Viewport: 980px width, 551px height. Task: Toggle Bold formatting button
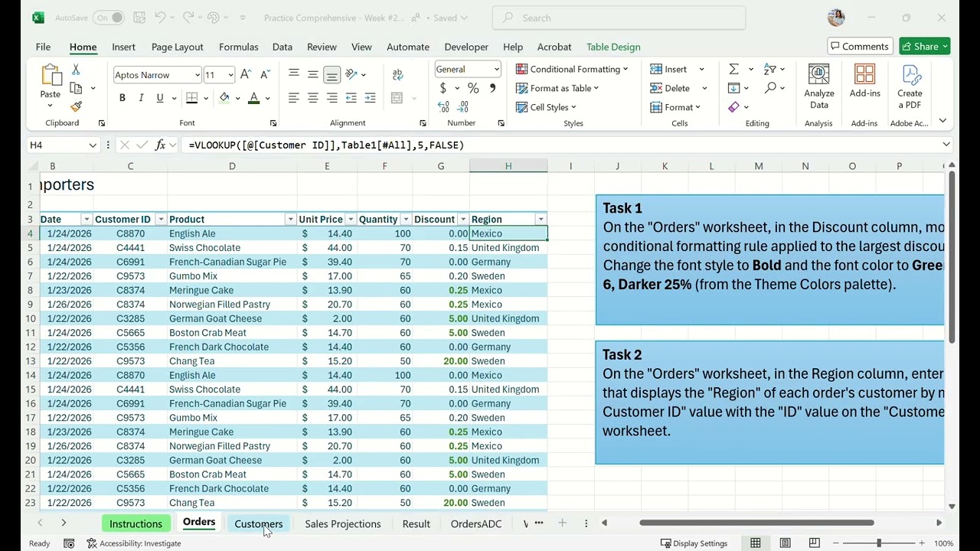click(122, 98)
